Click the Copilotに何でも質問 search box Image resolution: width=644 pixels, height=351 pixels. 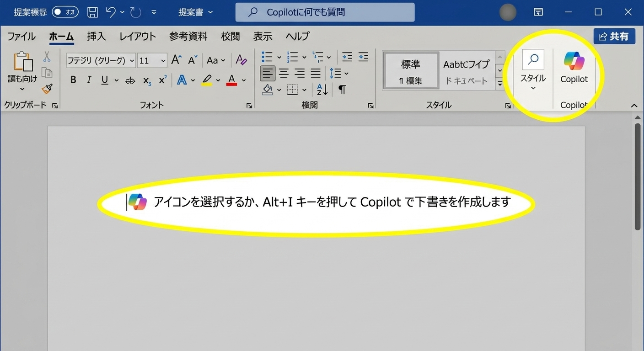[x=325, y=12]
